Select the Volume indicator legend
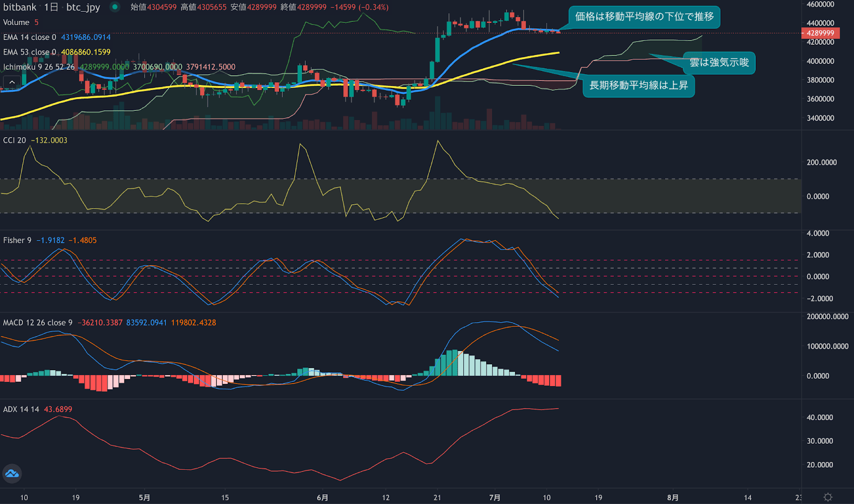 click(16, 22)
